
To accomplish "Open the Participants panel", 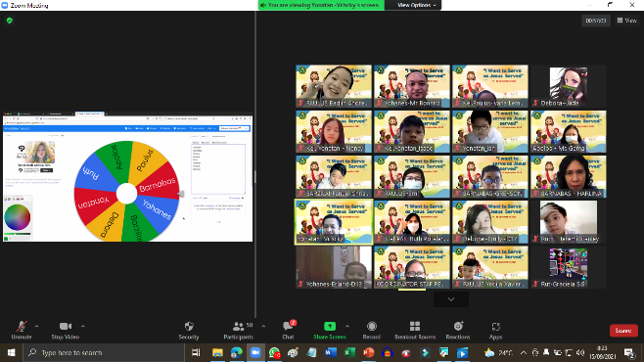I will [x=239, y=330].
